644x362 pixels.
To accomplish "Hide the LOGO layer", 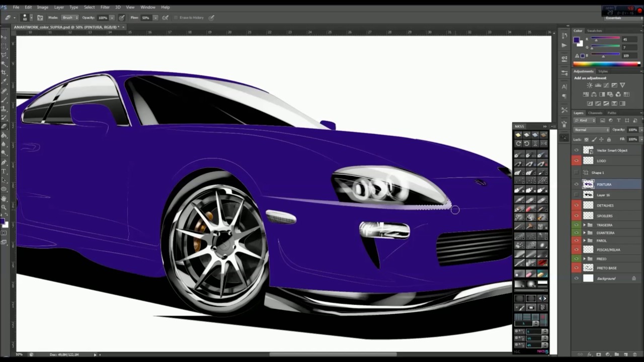I will [x=577, y=161].
